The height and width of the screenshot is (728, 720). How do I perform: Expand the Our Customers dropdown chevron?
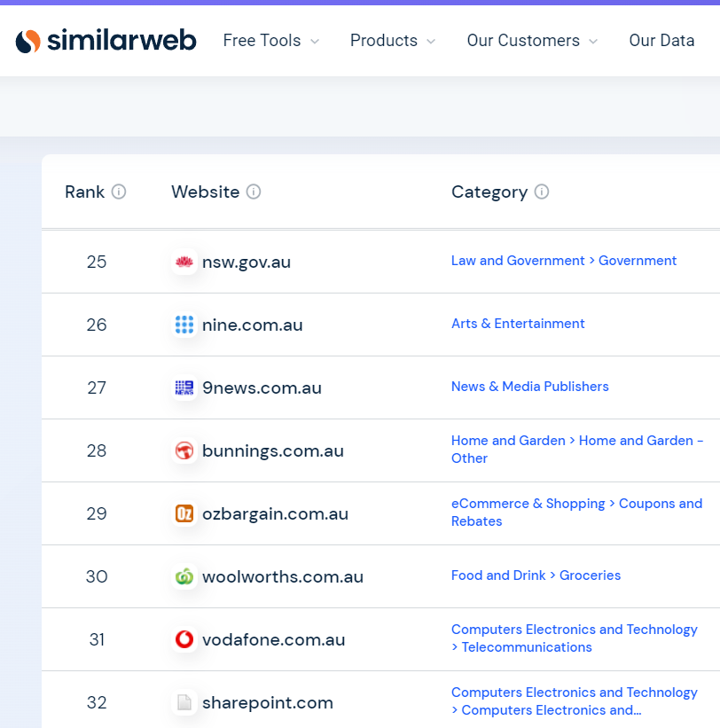coord(593,42)
